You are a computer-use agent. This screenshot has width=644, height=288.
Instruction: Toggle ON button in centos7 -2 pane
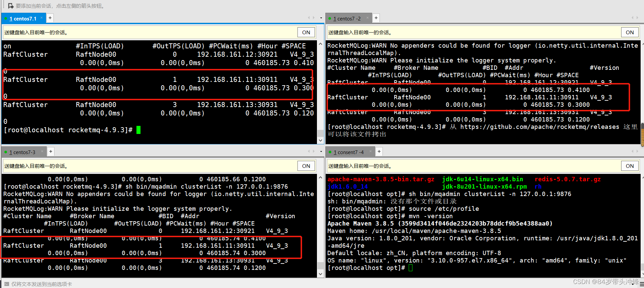pos(630,32)
